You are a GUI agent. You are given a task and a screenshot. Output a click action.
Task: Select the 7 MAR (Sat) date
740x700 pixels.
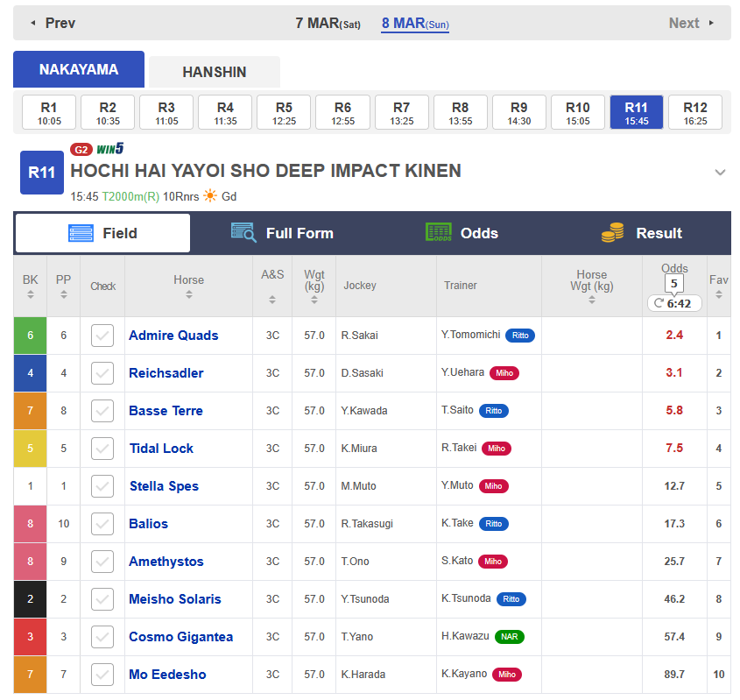328,23
